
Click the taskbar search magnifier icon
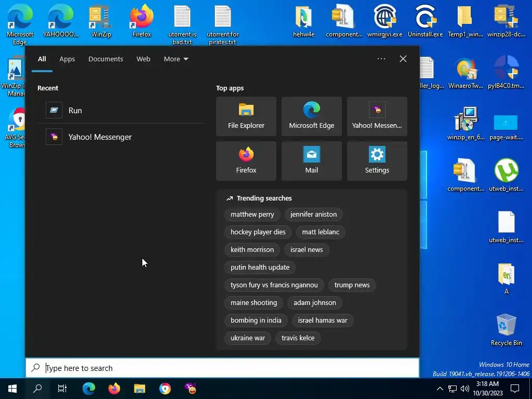(37, 389)
